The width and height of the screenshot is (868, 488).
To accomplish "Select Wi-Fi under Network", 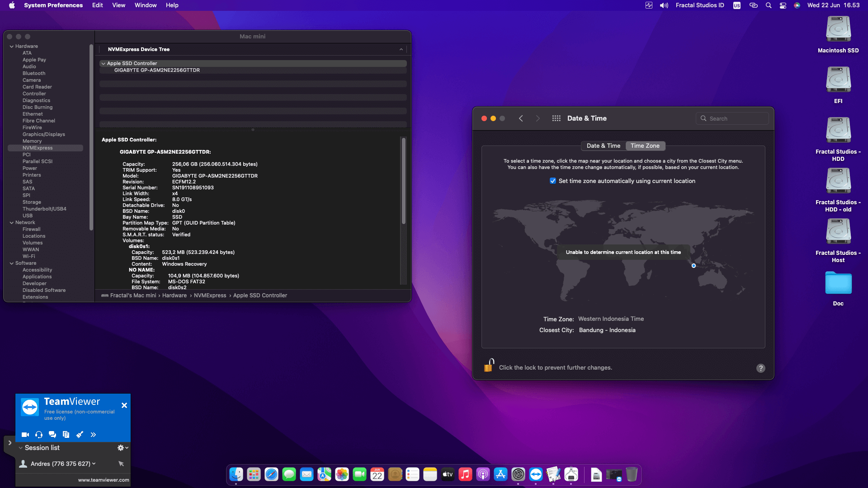I will [29, 256].
